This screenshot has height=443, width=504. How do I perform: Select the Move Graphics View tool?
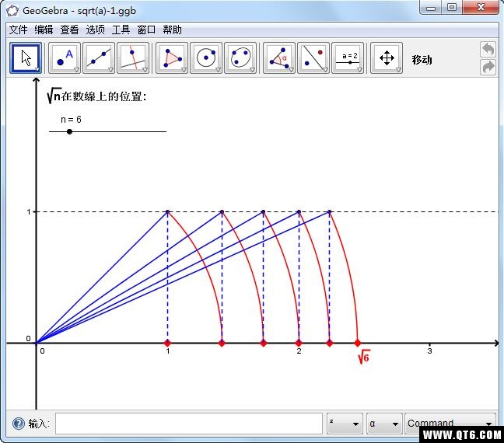click(387, 58)
